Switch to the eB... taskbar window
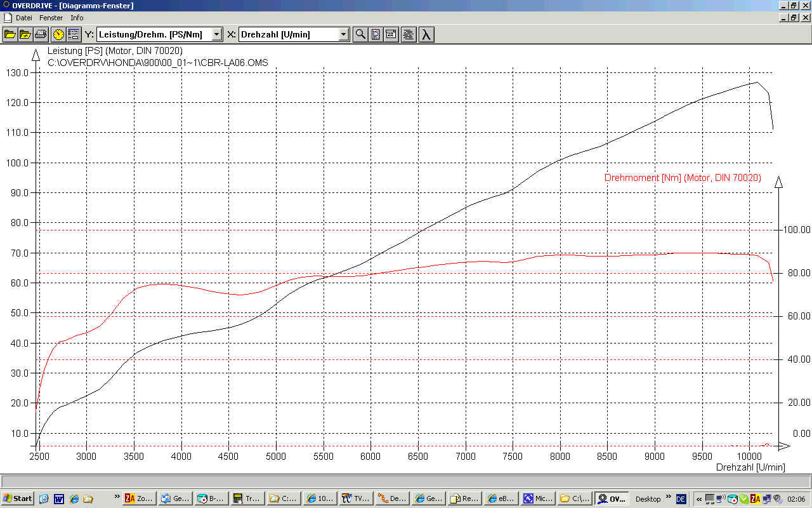The height and width of the screenshot is (508, 812). pos(501,498)
